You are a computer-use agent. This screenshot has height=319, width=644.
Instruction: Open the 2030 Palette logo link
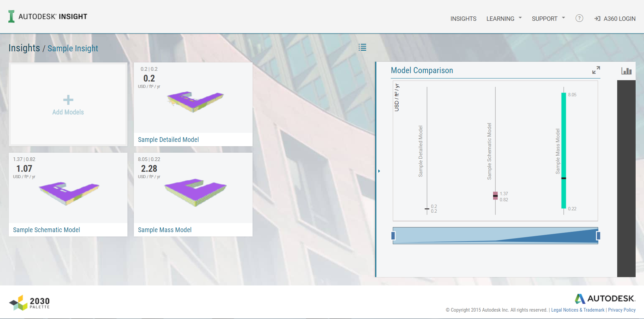point(29,302)
